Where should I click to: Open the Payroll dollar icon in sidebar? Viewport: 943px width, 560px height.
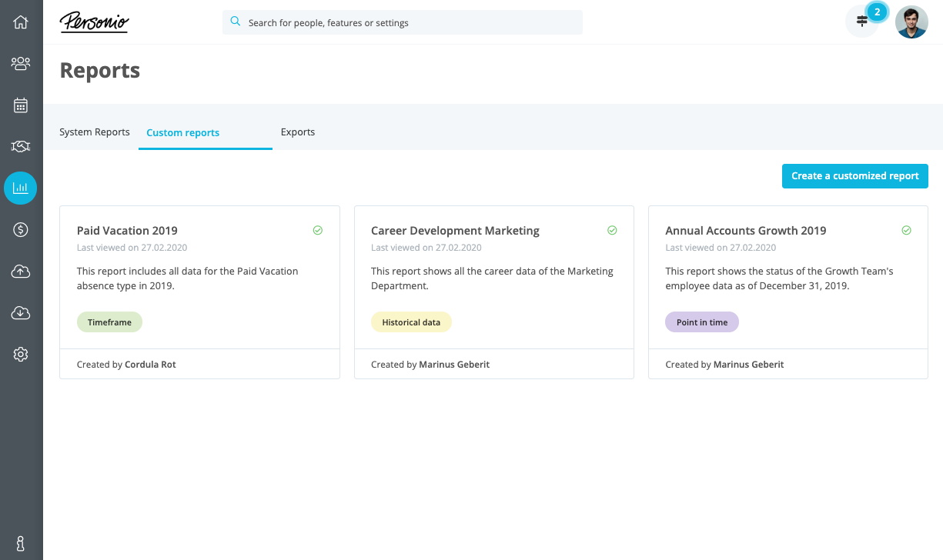21,229
